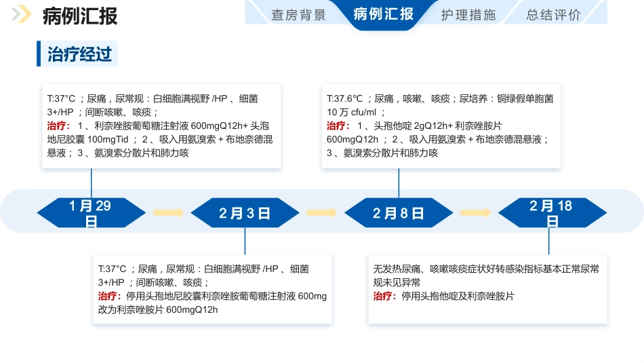This screenshot has height=363, width=644.
Task: Click the yellow arrow after 2月8日
Action: point(476,212)
